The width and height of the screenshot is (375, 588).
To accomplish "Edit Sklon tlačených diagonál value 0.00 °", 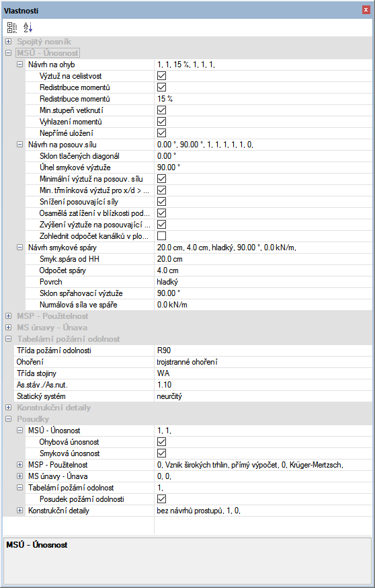I will 263,156.
